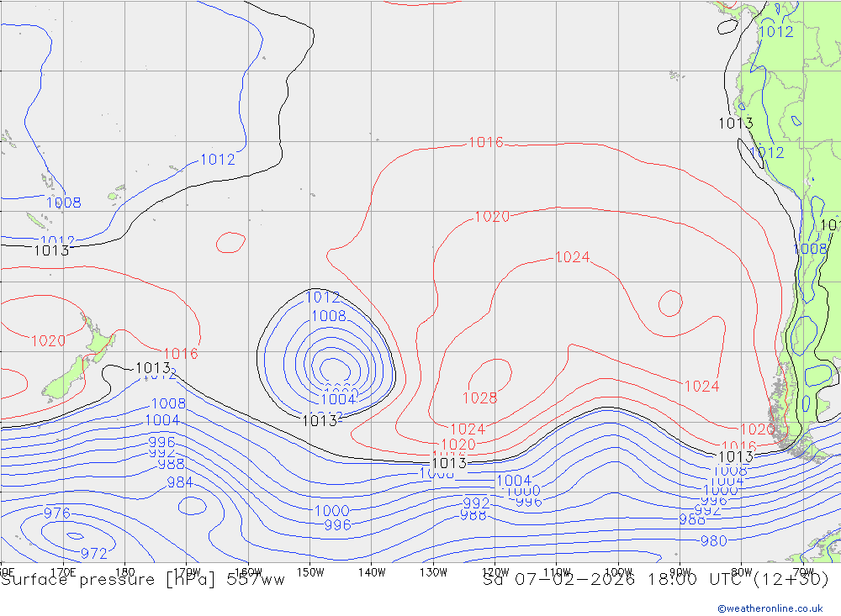Screen dimensions: 841x616
Task: Click the red 1016 label beside New Zealand
Action: point(181,353)
